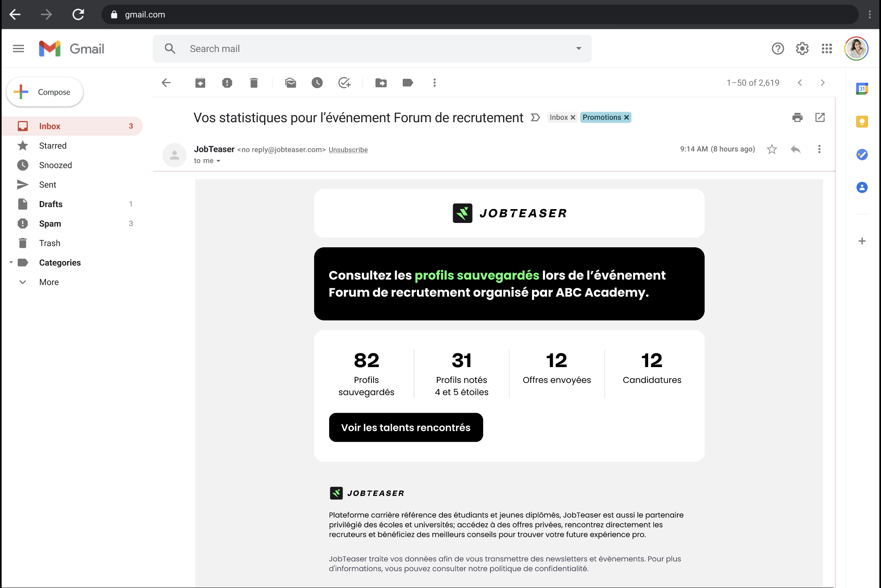Image resolution: width=881 pixels, height=588 pixels.
Task: Click 'Voir les talents rencontrés' button
Action: [x=406, y=428]
